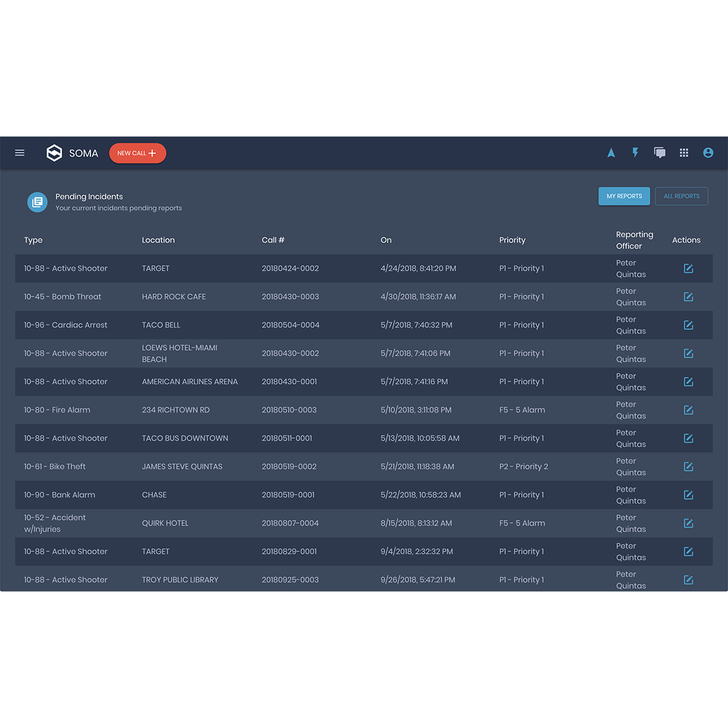Click the Call # column header
This screenshot has height=728, width=728.
(273, 240)
